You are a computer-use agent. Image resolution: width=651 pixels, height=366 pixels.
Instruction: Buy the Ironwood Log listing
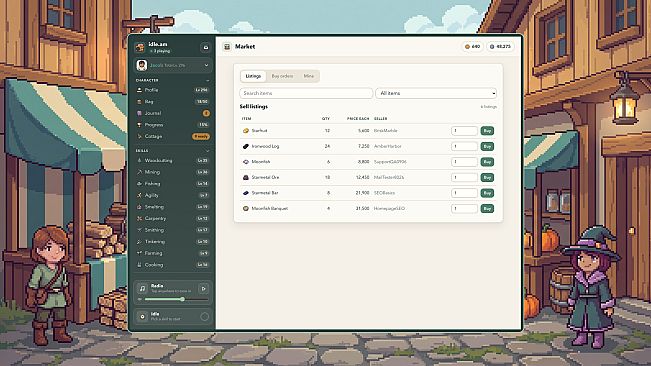[487, 146]
